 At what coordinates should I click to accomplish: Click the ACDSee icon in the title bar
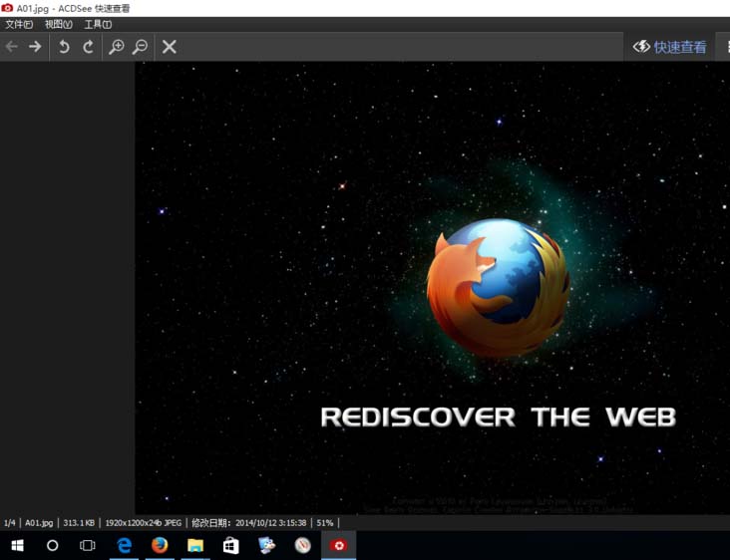coord(7,8)
